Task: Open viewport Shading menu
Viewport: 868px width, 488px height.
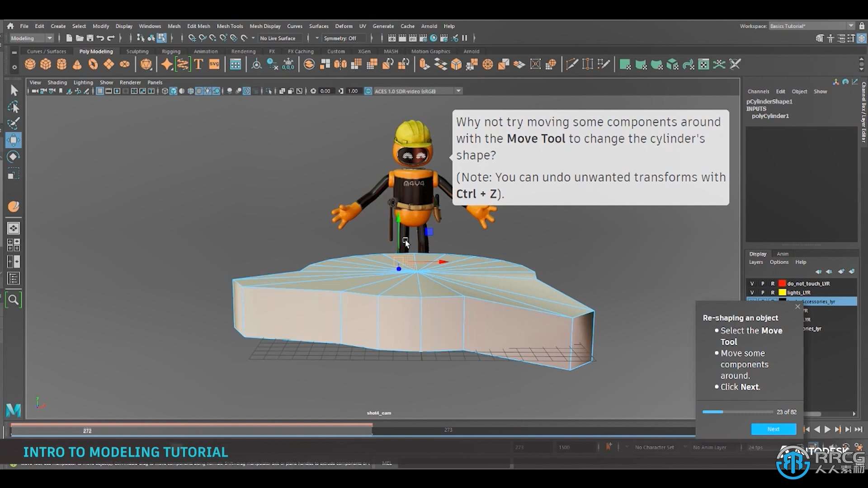Action: [57, 83]
